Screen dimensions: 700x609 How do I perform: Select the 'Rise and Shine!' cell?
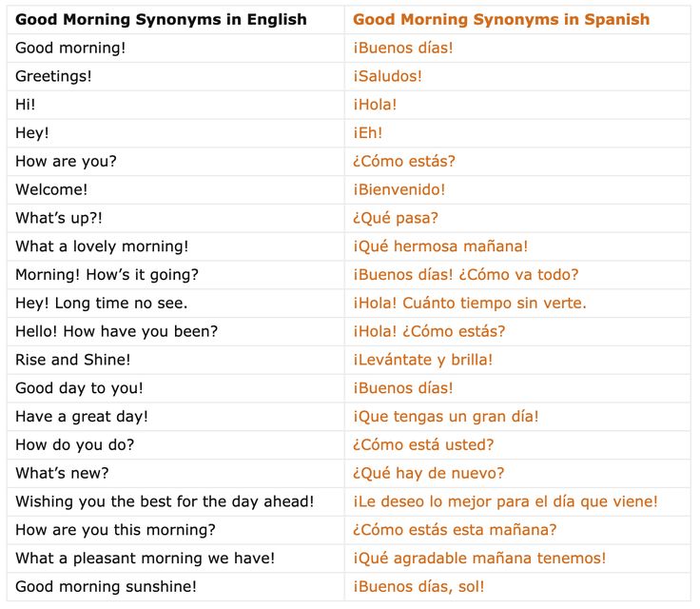click(x=73, y=360)
